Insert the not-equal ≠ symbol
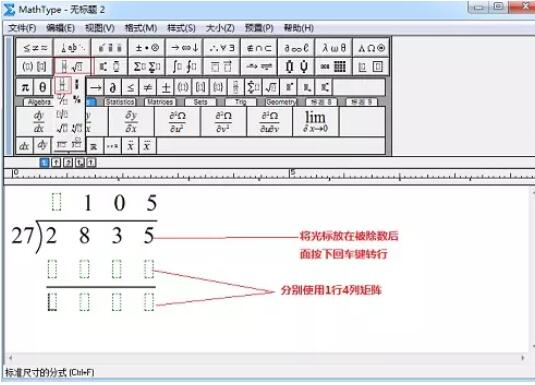Image resolution: width=535 pixels, height=385 pixels. [x=148, y=87]
